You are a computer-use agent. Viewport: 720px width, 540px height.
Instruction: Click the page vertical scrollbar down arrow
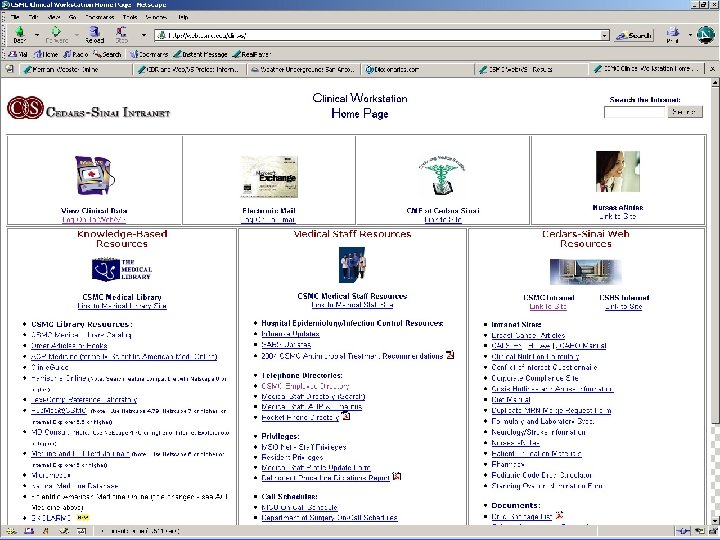click(x=715, y=520)
